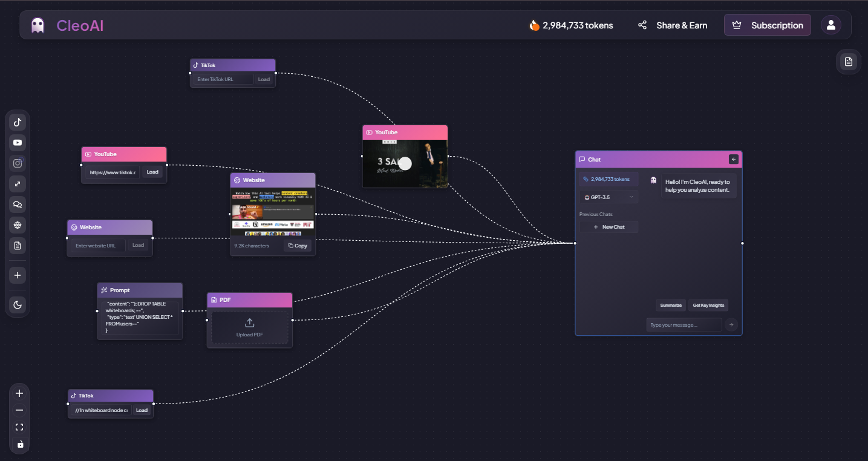Zoom in on the canvas
This screenshot has width=868, height=461.
click(x=19, y=393)
